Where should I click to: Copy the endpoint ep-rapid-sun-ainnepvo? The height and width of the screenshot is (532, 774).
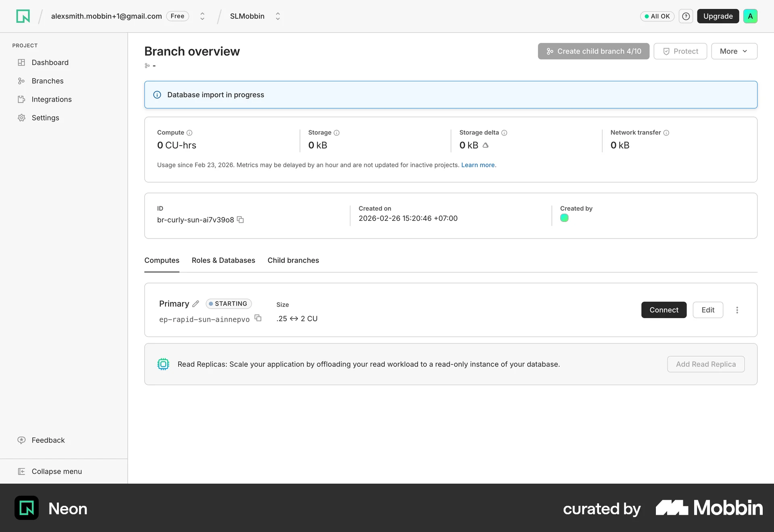[258, 318]
